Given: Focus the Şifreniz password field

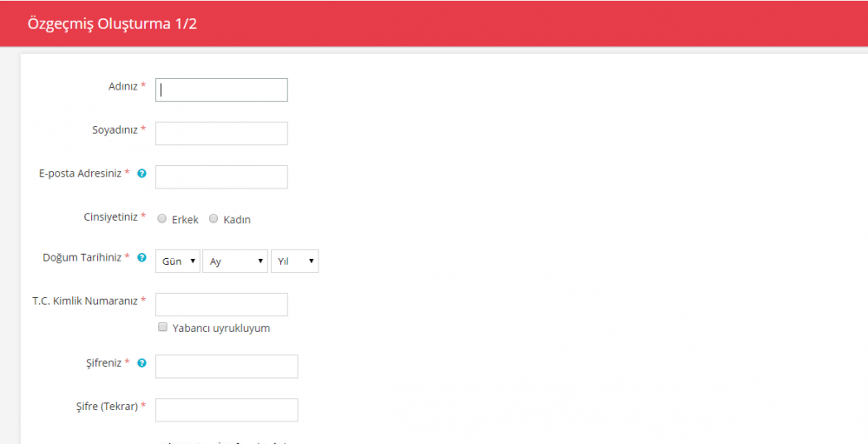Looking at the screenshot, I should (x=227, y=367).
